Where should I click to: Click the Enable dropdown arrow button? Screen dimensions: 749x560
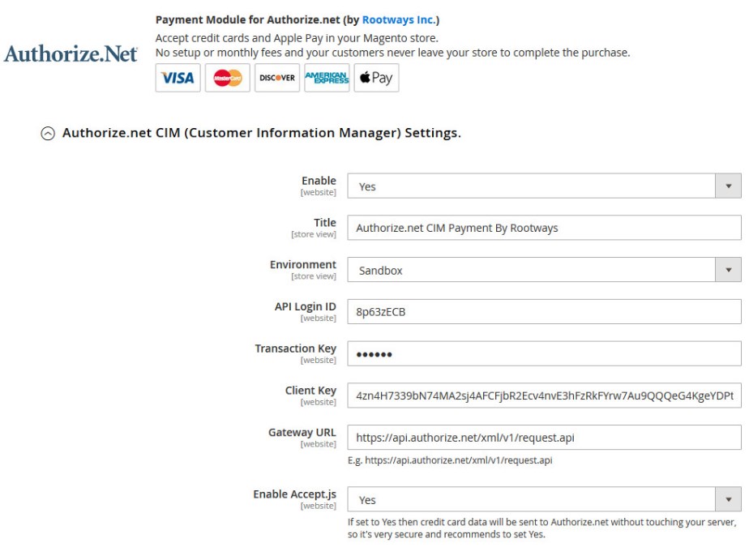(x=728, y=186)
